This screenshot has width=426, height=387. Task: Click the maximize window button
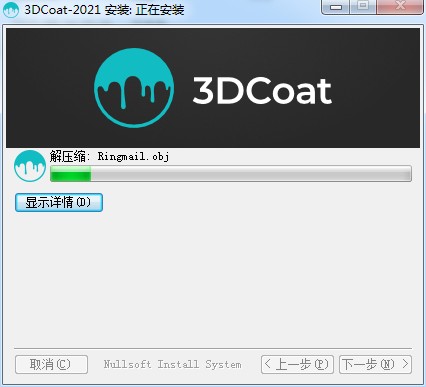tap(363, 7)
